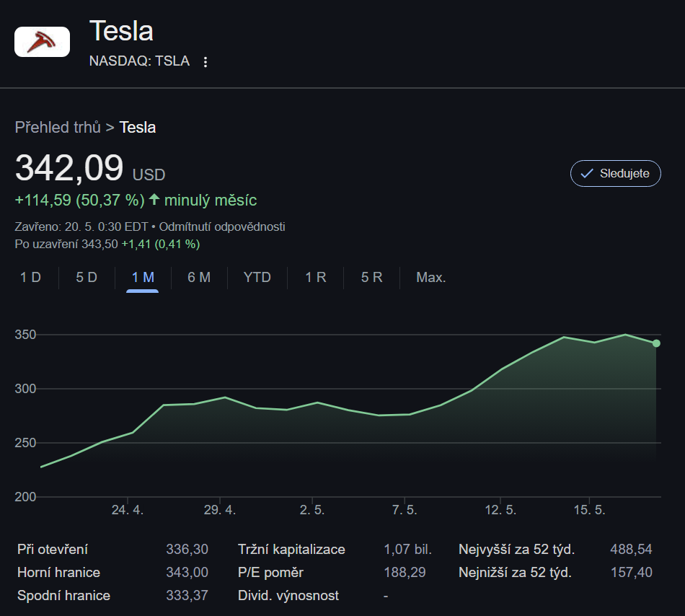
Task: Click the 7. 5. date axis label
Action: [x=405, y=510]
